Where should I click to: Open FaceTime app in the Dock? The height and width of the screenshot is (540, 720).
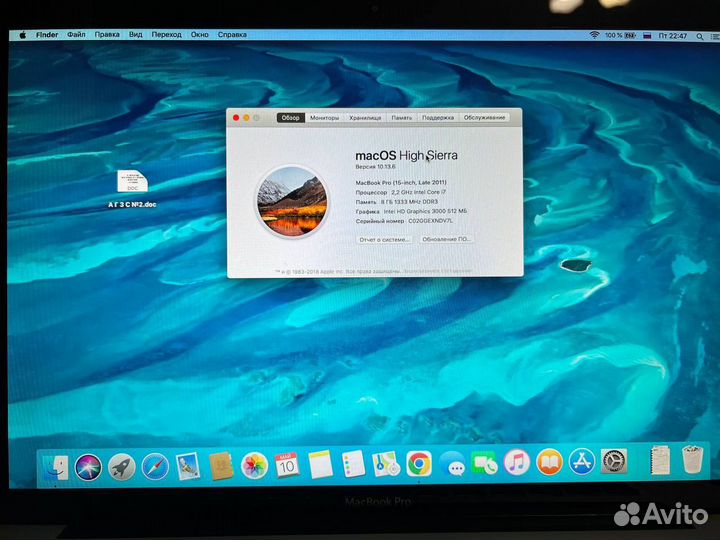pyautogui.click(x=484, y=463)
